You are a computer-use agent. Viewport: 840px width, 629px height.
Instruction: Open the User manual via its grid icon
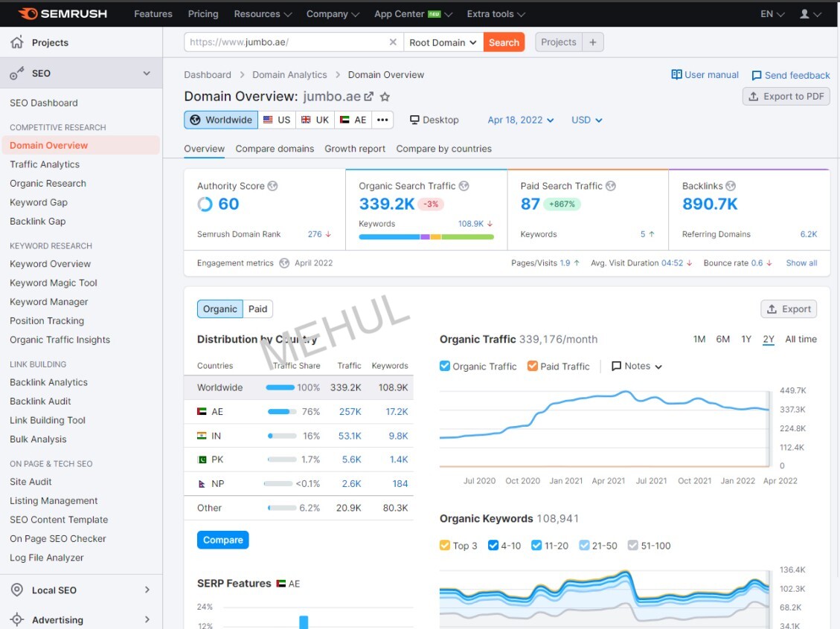pos(676,74)
